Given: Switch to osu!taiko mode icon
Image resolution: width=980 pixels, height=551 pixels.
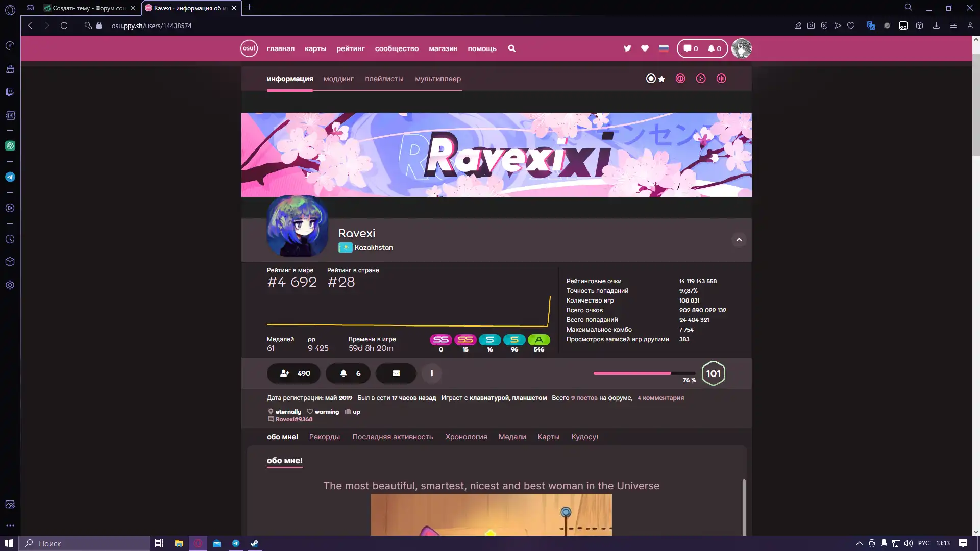Looking at the screenshot, I should [680, 79].
